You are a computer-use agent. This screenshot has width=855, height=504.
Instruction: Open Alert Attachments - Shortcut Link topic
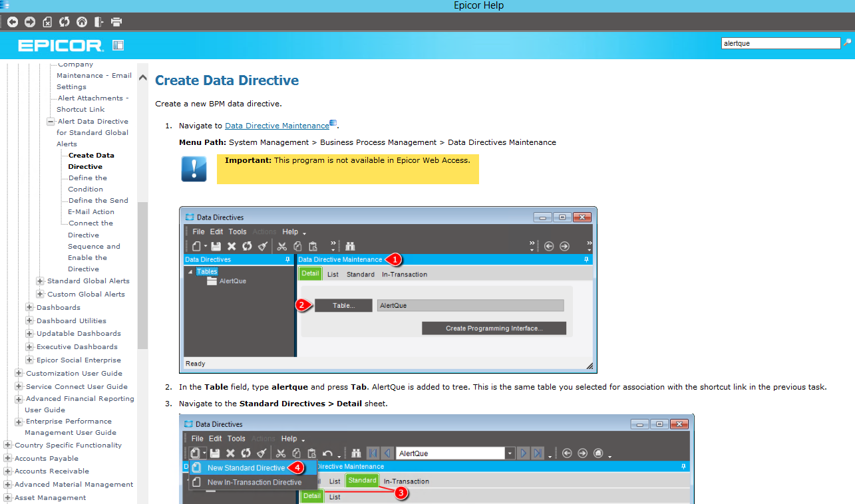(92, 104)
